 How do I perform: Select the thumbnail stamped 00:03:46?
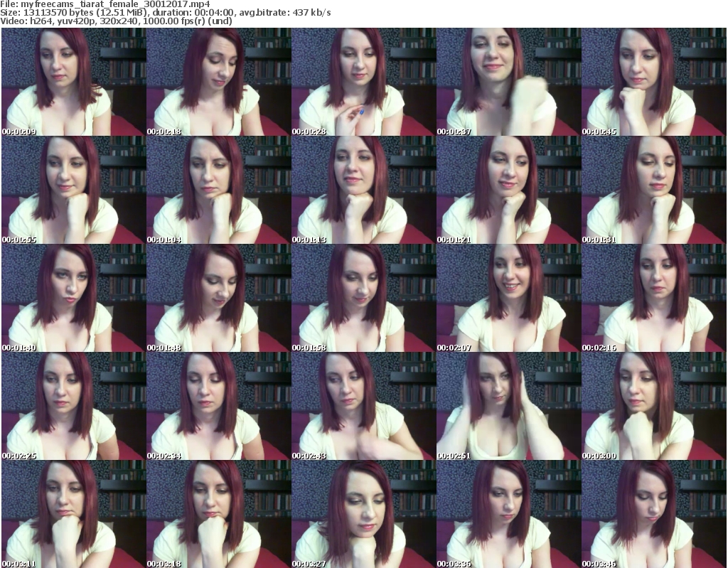[x=654, y=514]
